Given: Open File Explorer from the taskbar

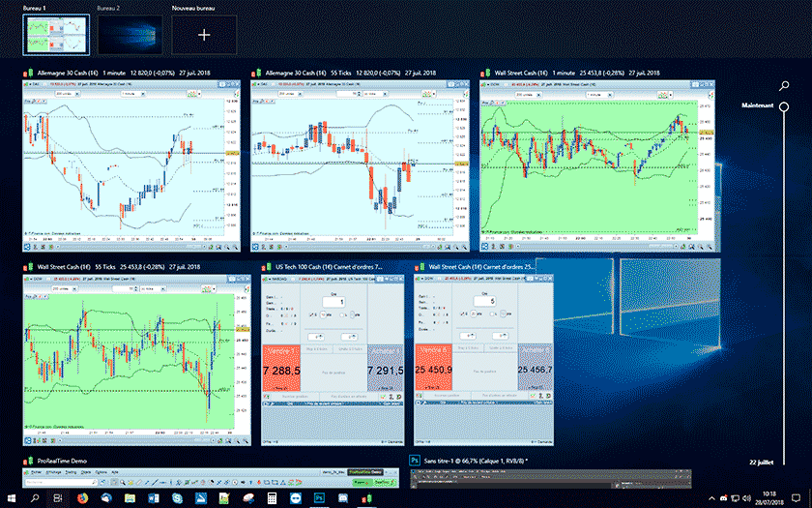Looking at the screenshot, I should click(x=130, y=498).
